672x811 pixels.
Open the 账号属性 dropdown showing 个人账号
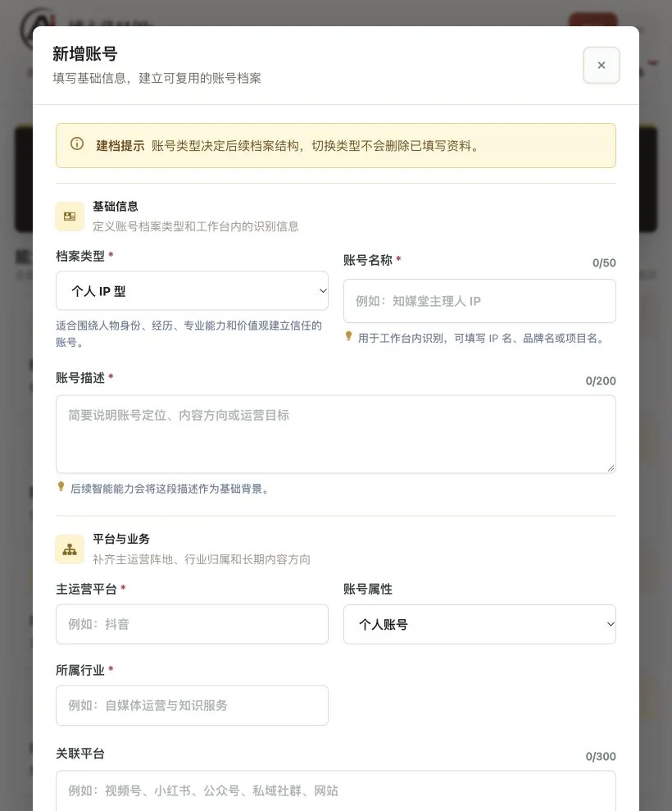coord(479,624)
